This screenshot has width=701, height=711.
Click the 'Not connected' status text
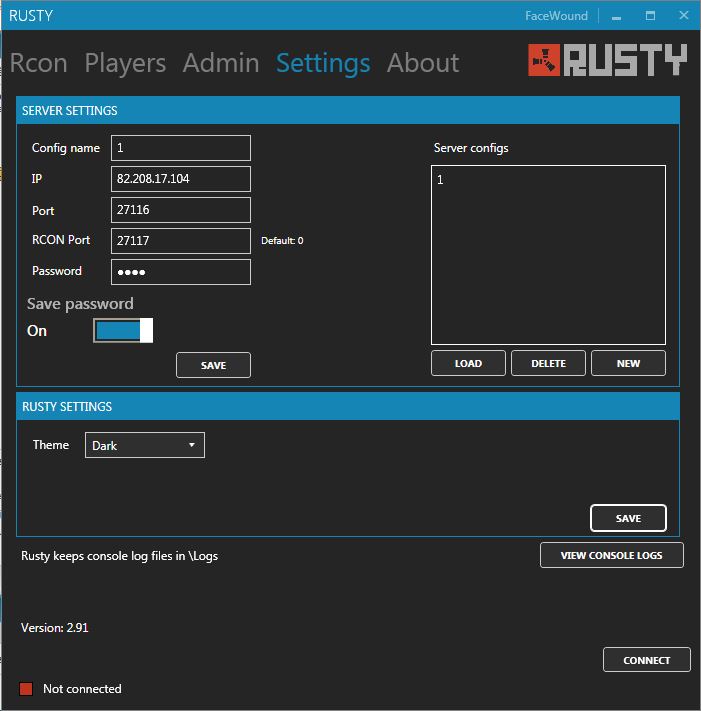tap(82, 689)
